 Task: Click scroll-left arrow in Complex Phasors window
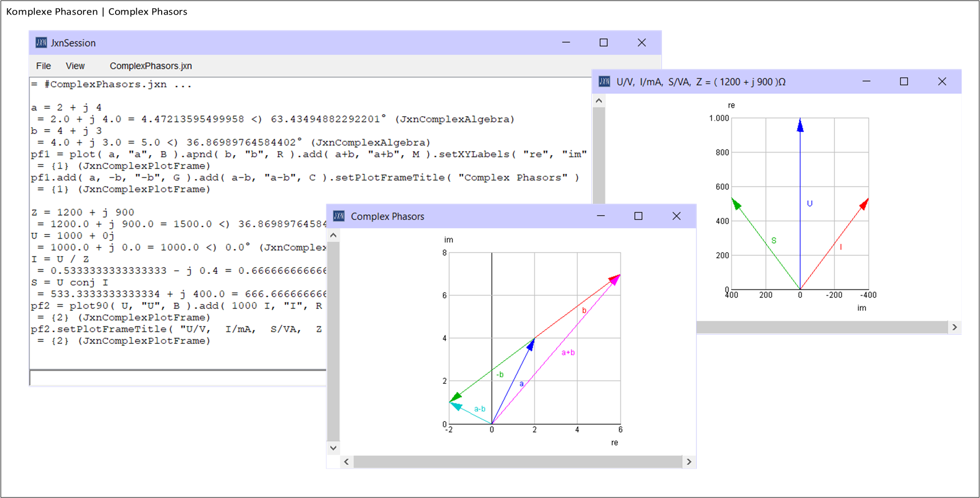point(346,462)
